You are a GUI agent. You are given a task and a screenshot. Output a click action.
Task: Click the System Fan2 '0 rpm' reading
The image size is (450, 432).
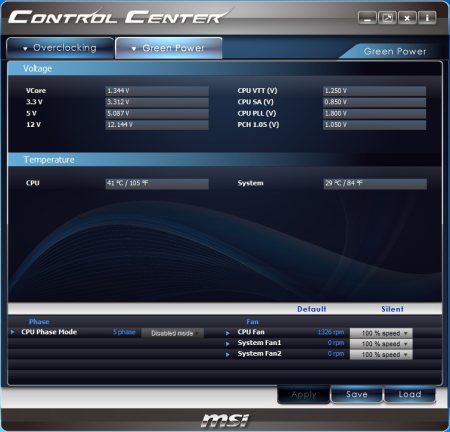(x=336, y=354)
